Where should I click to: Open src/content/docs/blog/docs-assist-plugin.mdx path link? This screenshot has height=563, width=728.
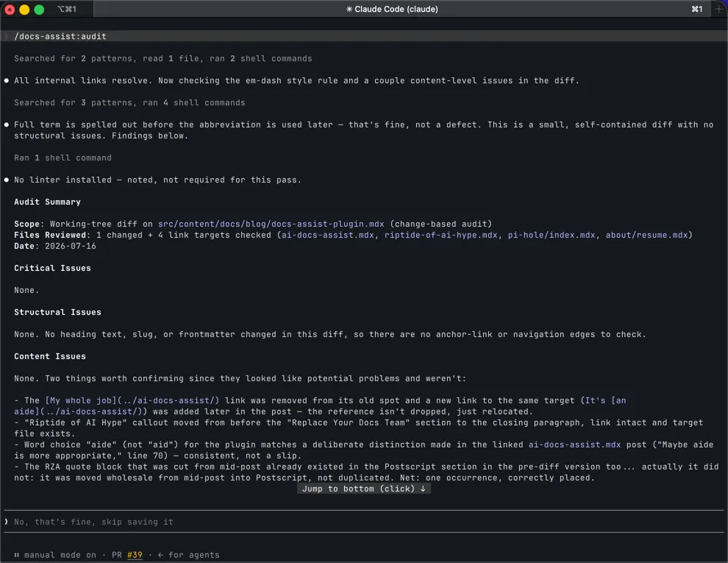[271, 224]
